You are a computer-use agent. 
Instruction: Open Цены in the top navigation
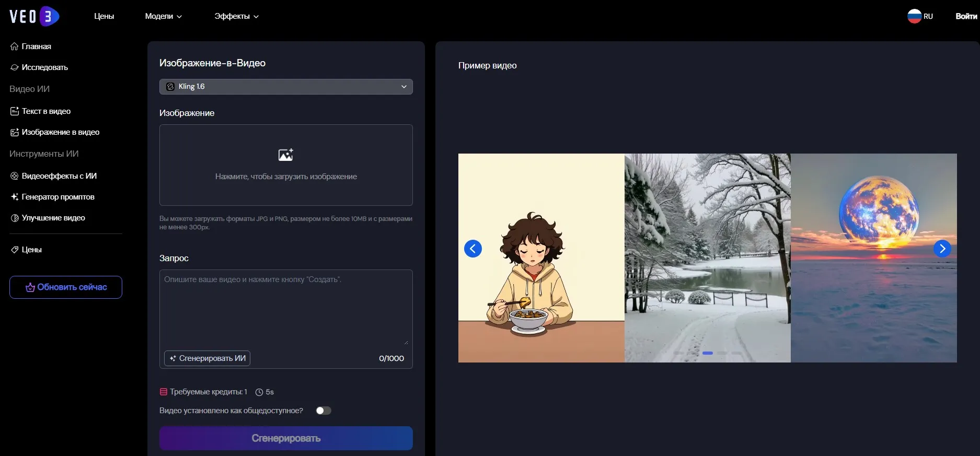coord(104,16)
